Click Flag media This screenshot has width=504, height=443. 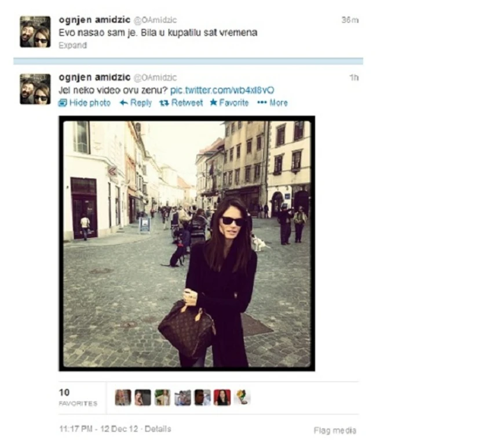coord(335,430)
